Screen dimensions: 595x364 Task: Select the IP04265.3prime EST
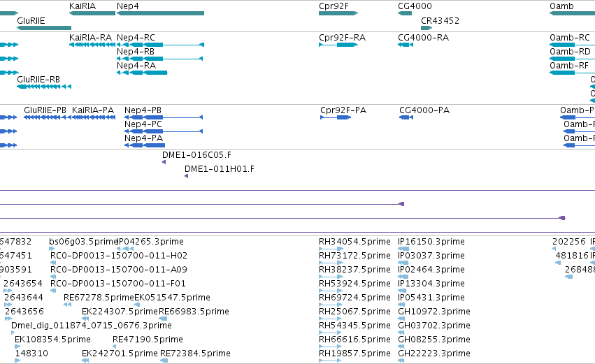(125, 249)
